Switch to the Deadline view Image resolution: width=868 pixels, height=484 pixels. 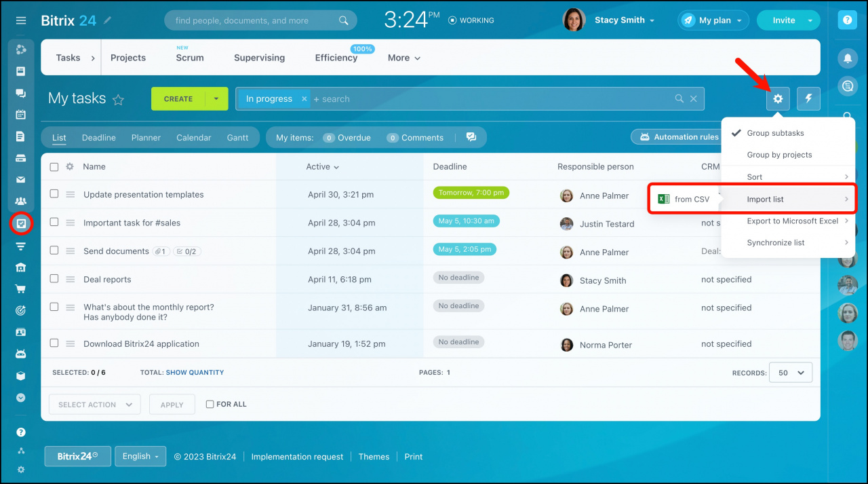click(x=99, y=138)
